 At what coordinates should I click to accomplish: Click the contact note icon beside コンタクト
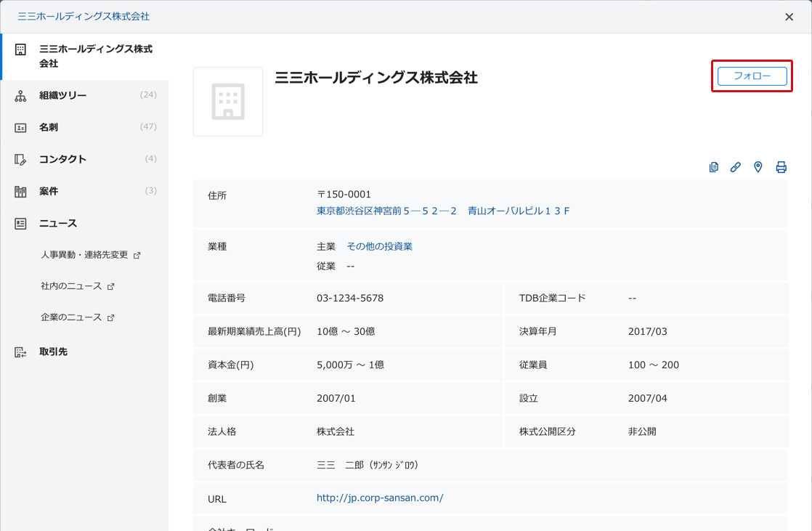[x=20, y=160]
